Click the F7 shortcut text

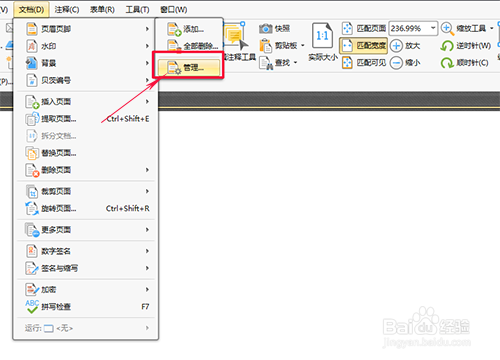click(145, 306)
